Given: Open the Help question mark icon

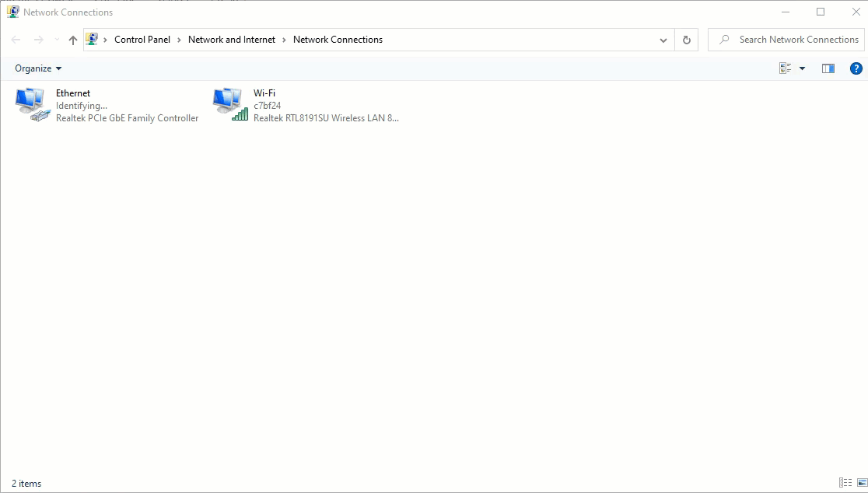Looking at the screenshot, I should click(856, 68).
